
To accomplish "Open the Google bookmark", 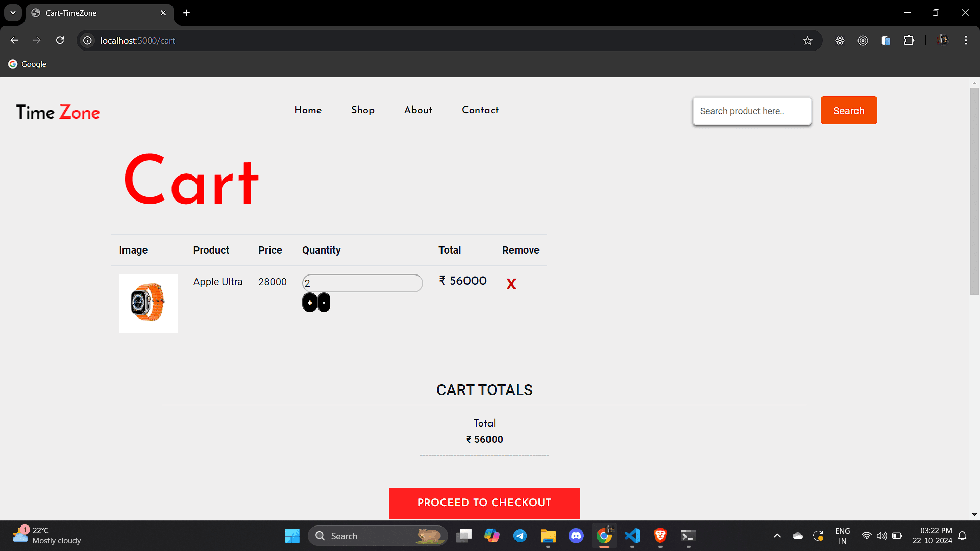I will (28, 64).
